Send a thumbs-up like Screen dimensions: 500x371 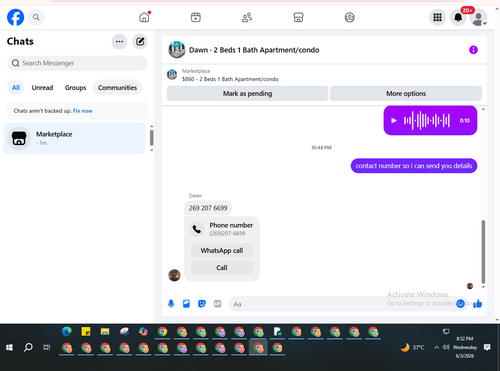click(x=478, y=304)
